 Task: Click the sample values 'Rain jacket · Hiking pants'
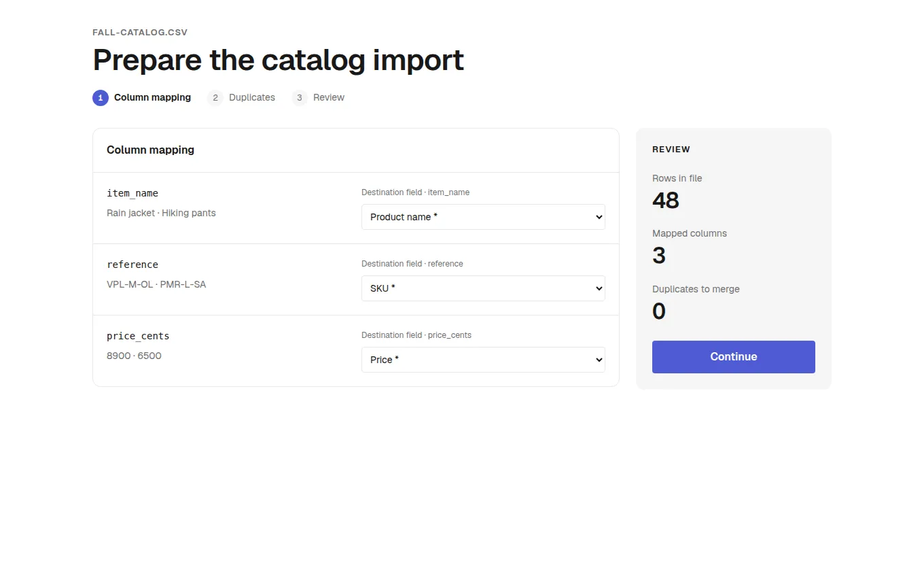(161, 213)
